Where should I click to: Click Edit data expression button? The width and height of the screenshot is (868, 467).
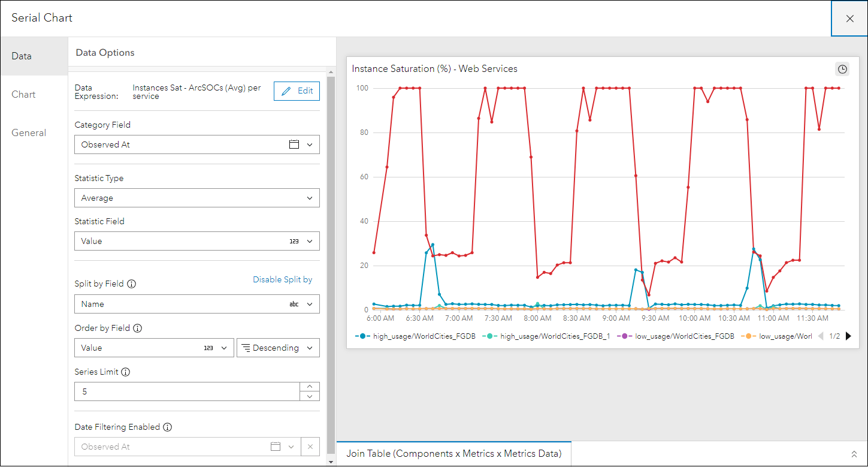point(297,91)
